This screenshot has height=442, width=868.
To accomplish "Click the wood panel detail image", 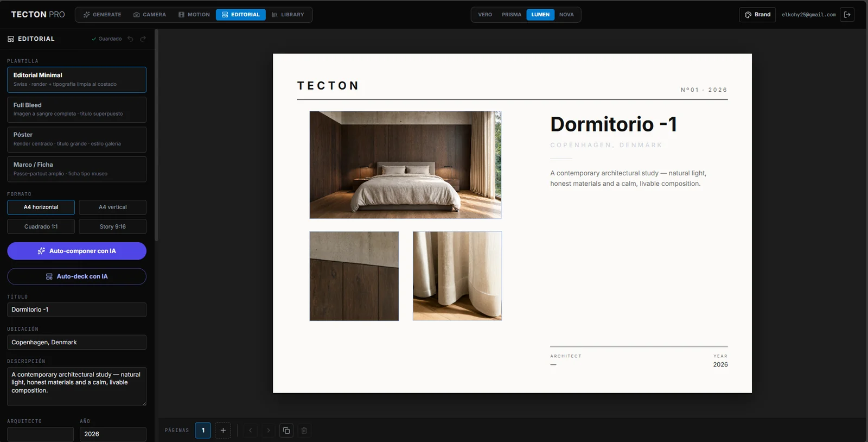I will click(x=354, y=276).
